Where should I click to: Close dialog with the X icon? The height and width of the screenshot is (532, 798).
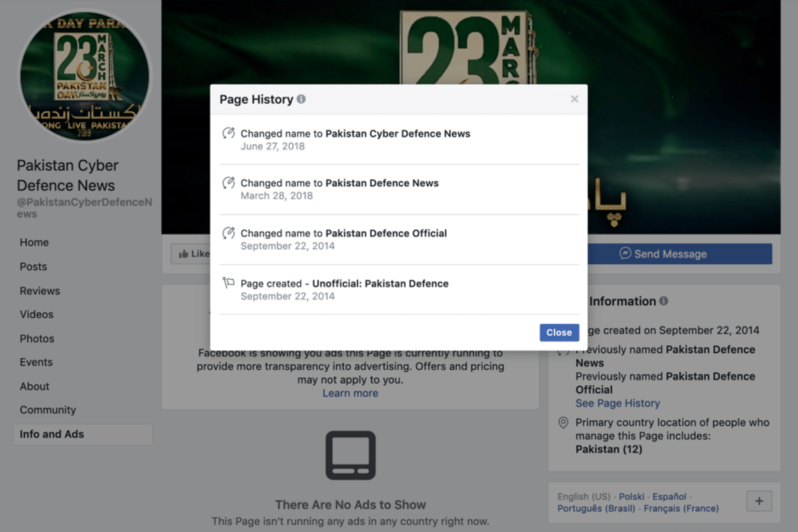[x=574, y=99]
